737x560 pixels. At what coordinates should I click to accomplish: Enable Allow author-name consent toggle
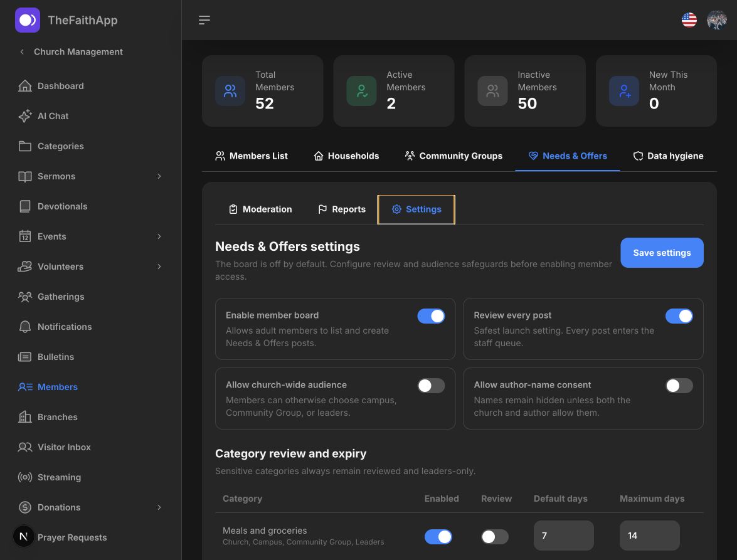(x=679, y=385)
